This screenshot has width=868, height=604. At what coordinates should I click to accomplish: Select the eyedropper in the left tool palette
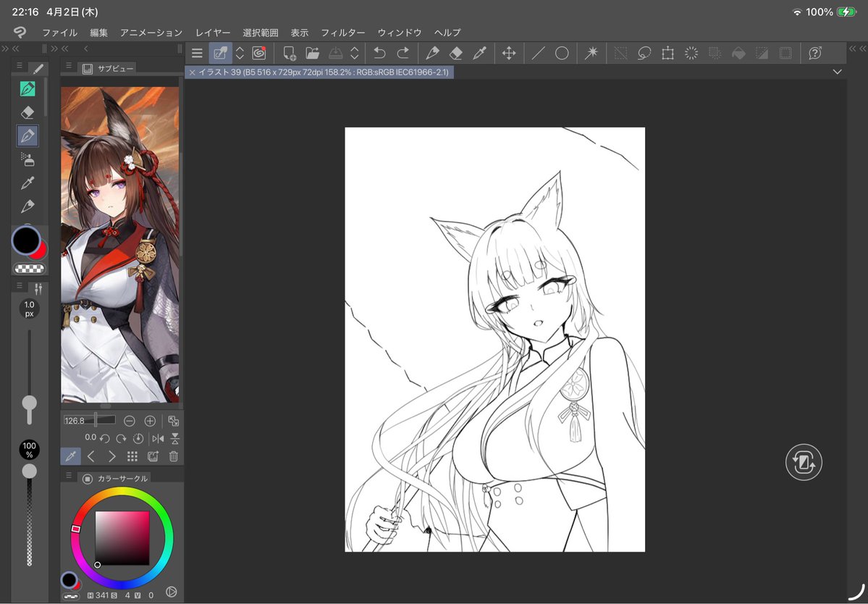coord(27,183)
